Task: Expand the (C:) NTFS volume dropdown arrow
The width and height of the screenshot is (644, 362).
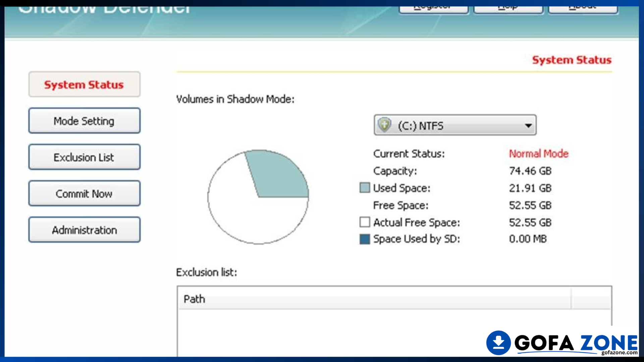Action: click(x=528, y=126)
